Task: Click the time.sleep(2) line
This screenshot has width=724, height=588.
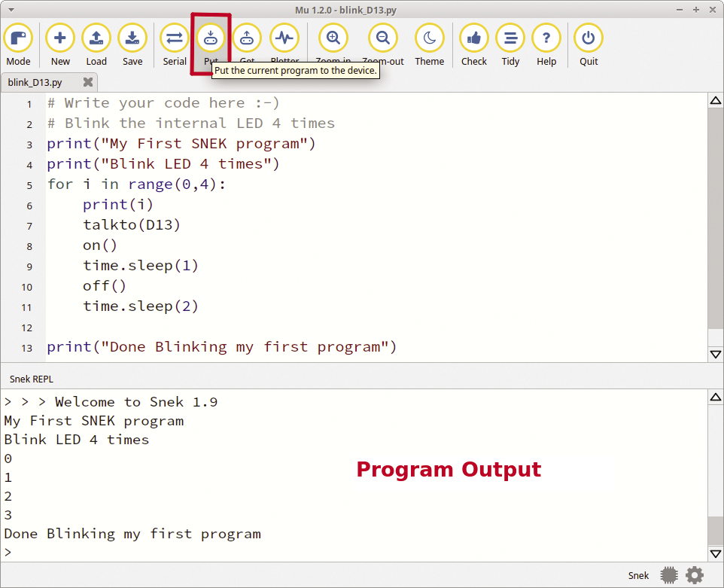Action: 141,306
